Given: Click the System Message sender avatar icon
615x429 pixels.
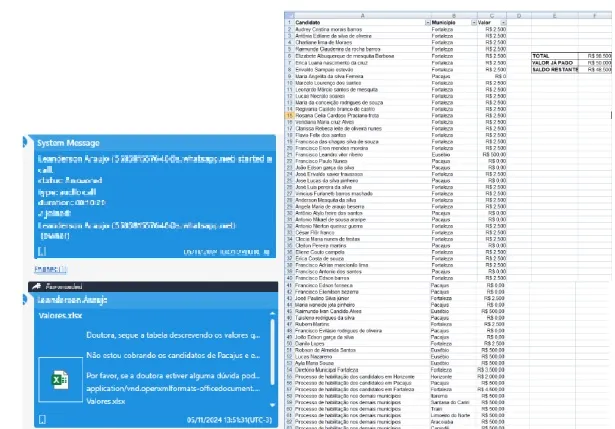Looking at the screenshot, I should pos(25,142).
